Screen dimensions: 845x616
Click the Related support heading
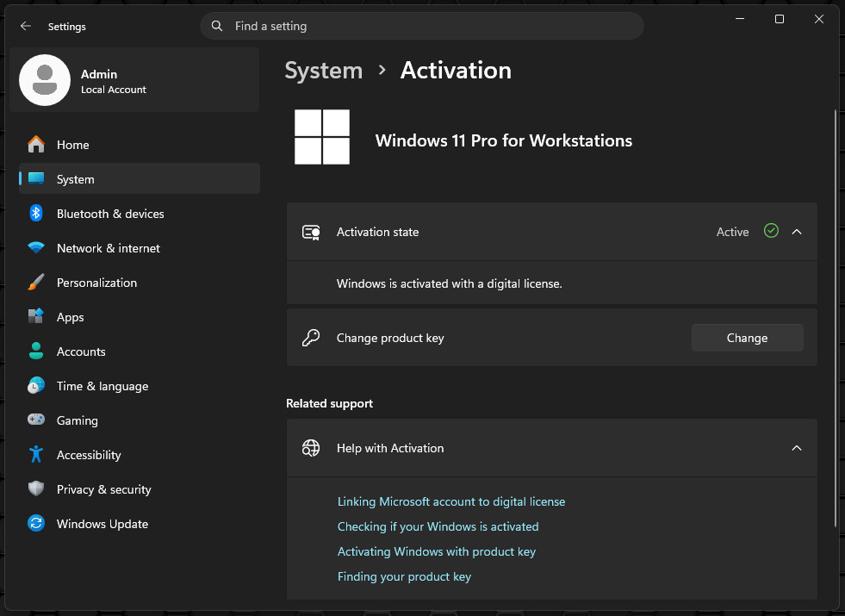(329, 403)
